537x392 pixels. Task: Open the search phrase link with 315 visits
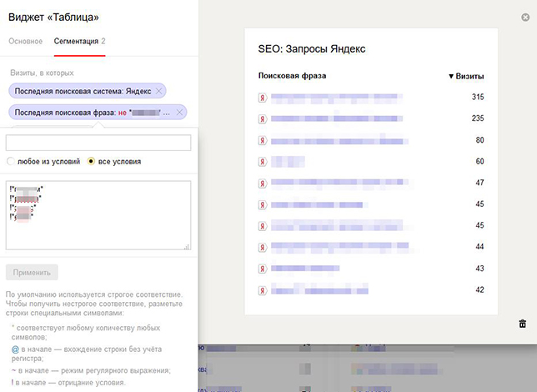coord(337,98)
